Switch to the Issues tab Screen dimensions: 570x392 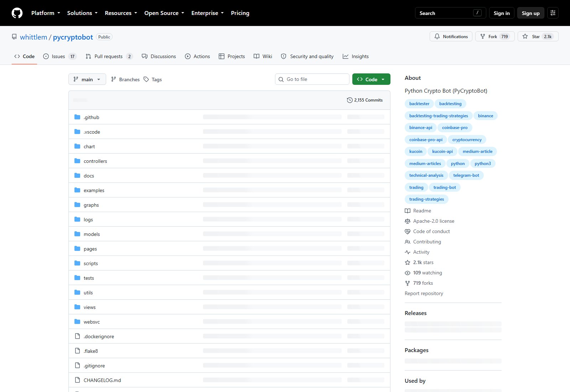point(59,56)
